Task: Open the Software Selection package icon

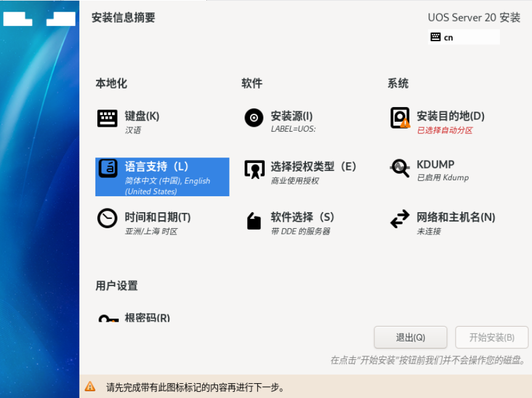Action: [254, 221]
